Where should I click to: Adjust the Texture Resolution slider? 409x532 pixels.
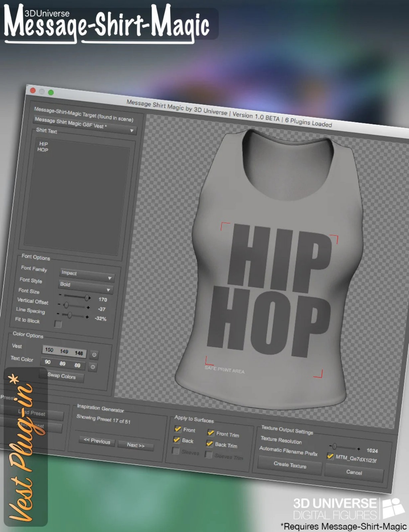345,447
